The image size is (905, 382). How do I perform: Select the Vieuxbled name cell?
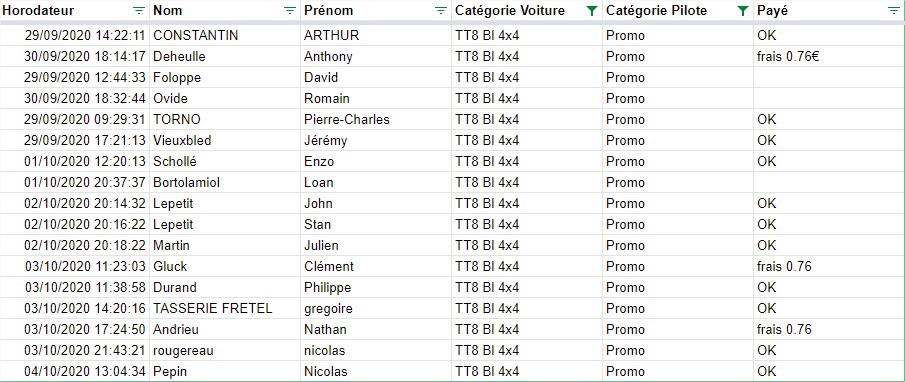[x=225, y=140]
